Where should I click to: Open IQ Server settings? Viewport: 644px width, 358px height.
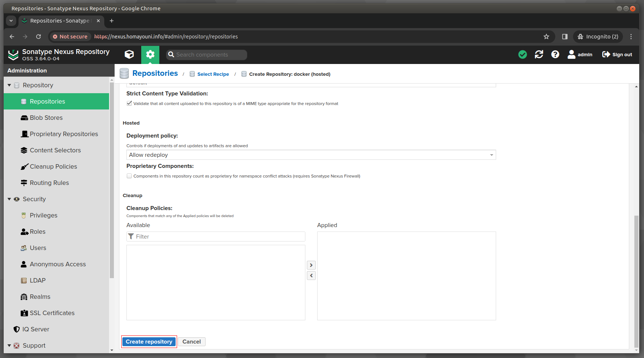tap(56, 329)
